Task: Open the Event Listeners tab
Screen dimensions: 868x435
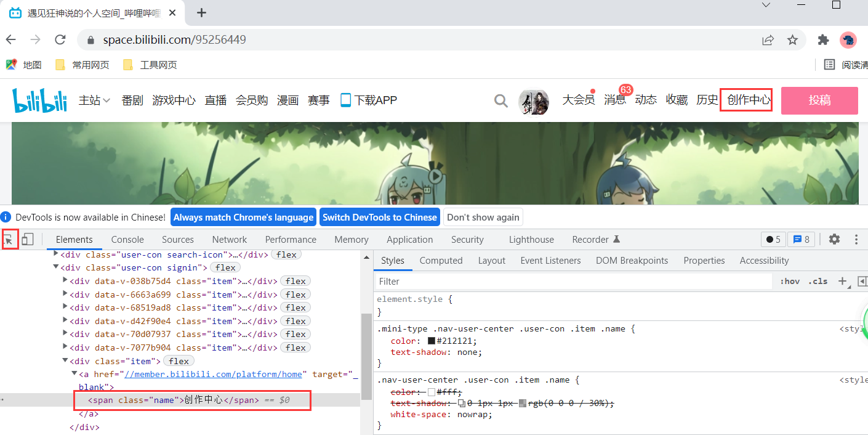Action: coord(550,261)
